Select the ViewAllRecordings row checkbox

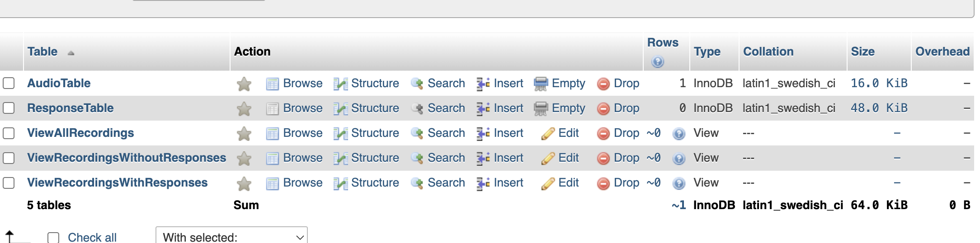(9, 133)
